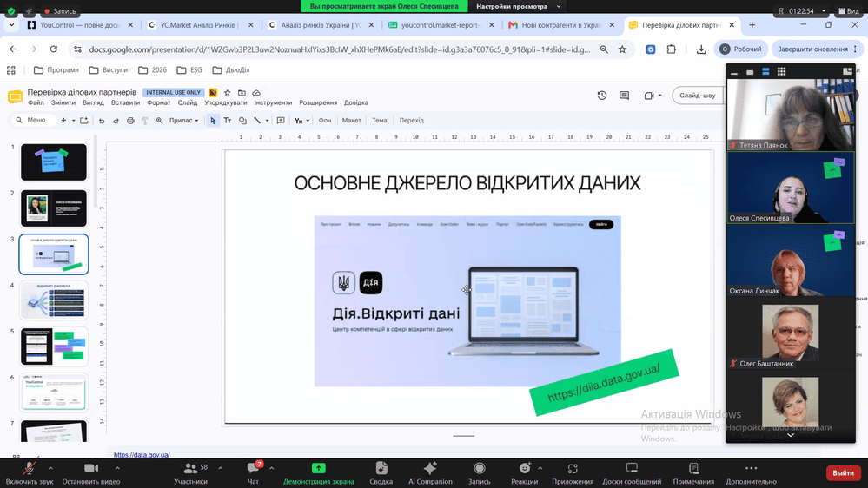Select the line tool
The image size is (868, 488).
pos(257,120)
